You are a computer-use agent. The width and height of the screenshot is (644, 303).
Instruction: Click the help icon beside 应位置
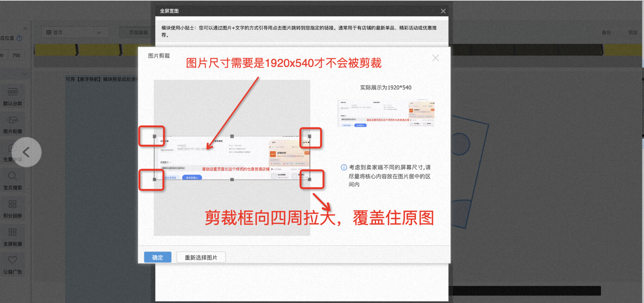click(19, 38)
